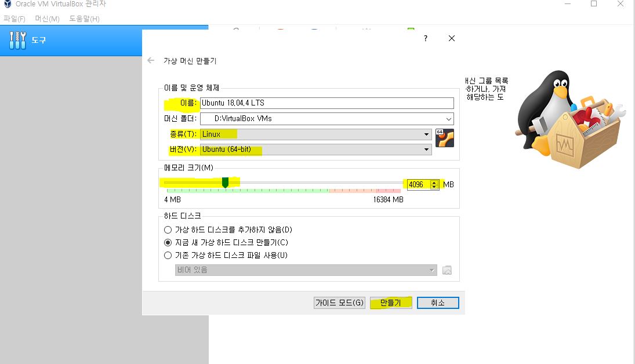The width and height of the screenshot is (635, 364).
Task: Open the 도움말(H) menu
Action: click(84, 19)
